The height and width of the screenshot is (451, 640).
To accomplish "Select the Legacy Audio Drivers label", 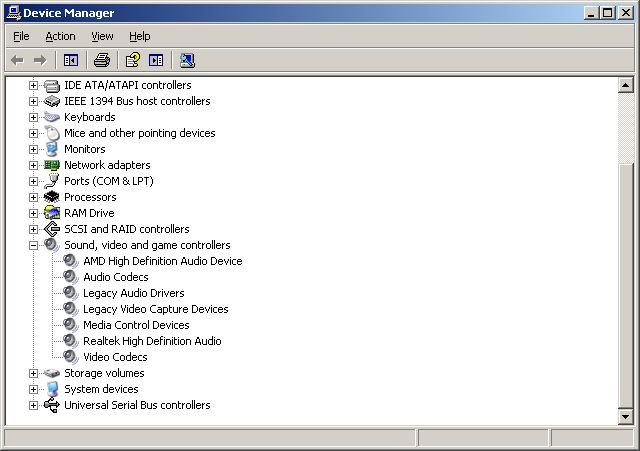I will pyautogui.click(x=134, y=293).
